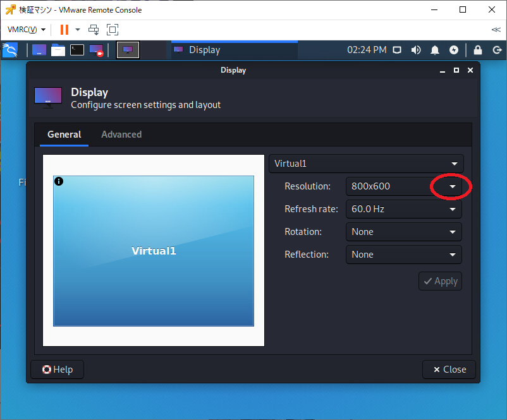Switch to the Advanced tab
The image size is (507, 420).
(x=121, y=135)
